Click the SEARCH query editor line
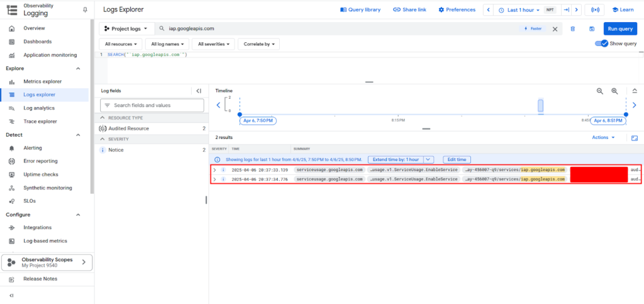Viewport: 644px width, 304px height. 147,55
